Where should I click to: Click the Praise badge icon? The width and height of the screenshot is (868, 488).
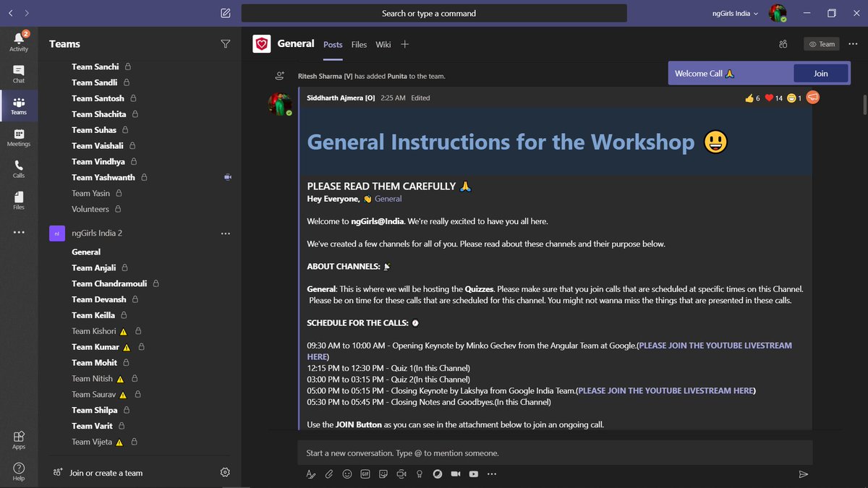(x=420, y=474)
